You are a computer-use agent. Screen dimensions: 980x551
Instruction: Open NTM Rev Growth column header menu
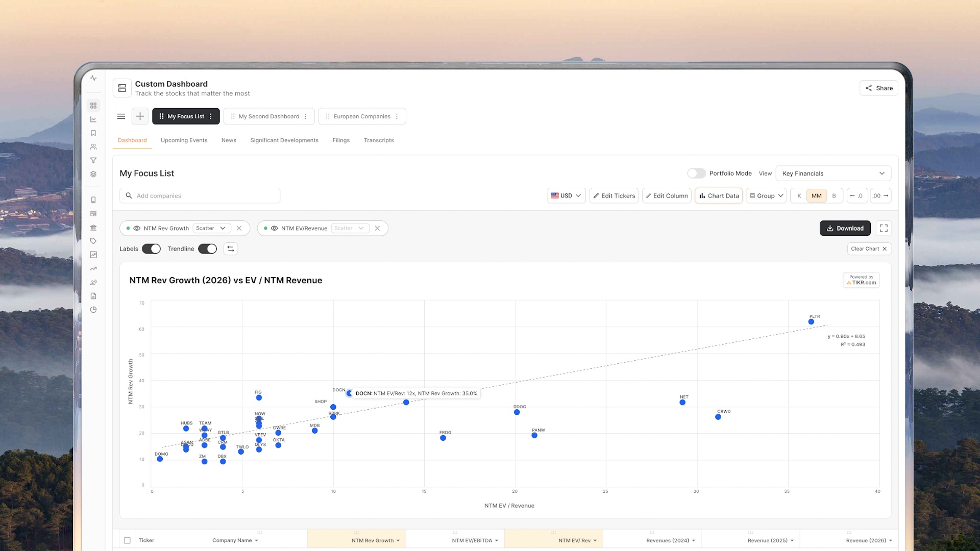[x=398, y=541]
